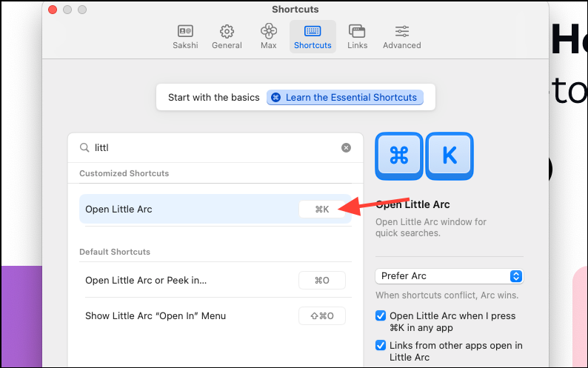Click the Shortcuts window title

(295, 10)
